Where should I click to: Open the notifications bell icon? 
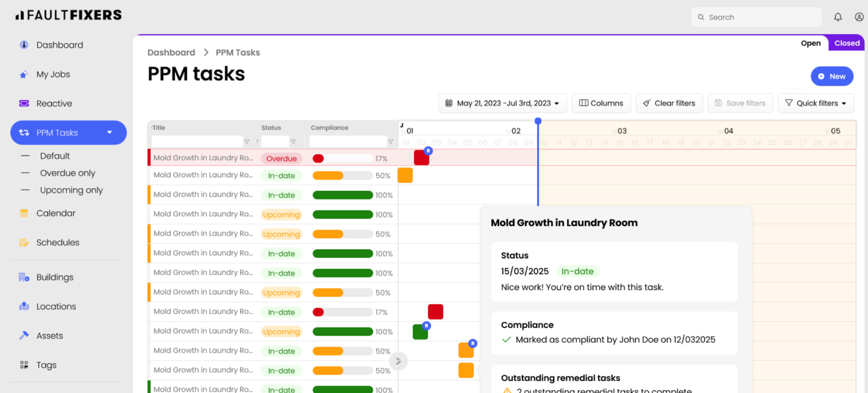tap(838, 17)
